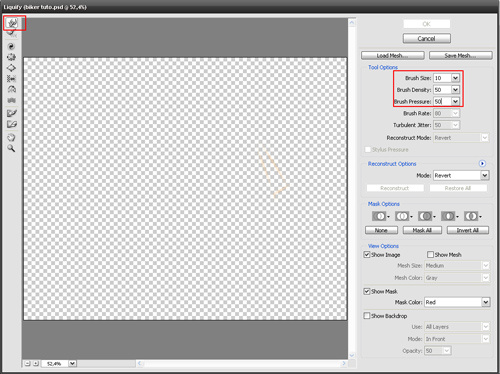Viewport: 500px width, 374px height.
Task: Toggle the Show Mesh checkbox
Action: pyautogui.click(x=430, y=255)
